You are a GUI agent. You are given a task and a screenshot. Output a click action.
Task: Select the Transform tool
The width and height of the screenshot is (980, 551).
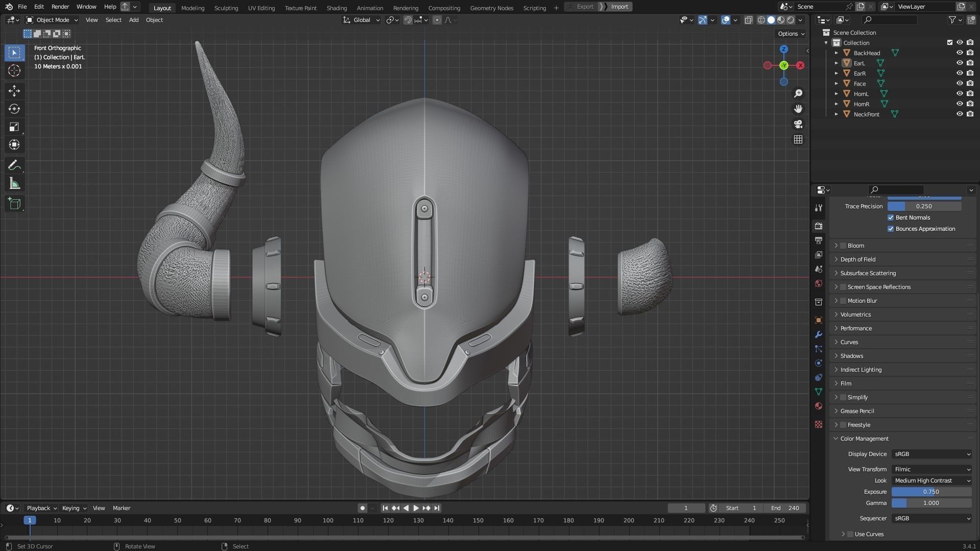tap(14, 145)
